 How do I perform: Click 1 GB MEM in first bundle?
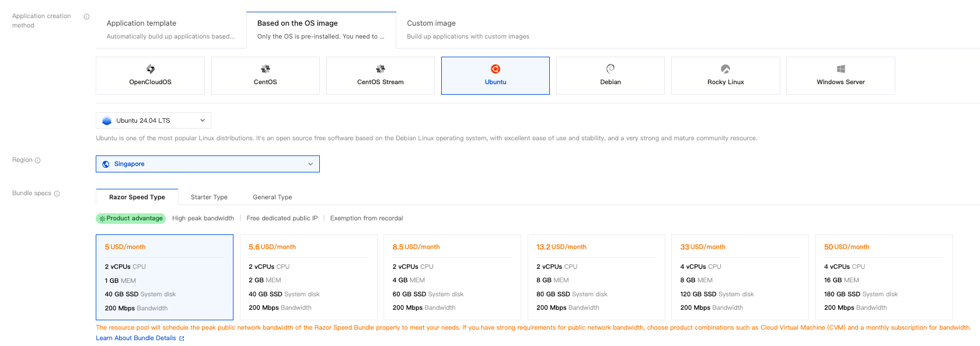[120, 281]
